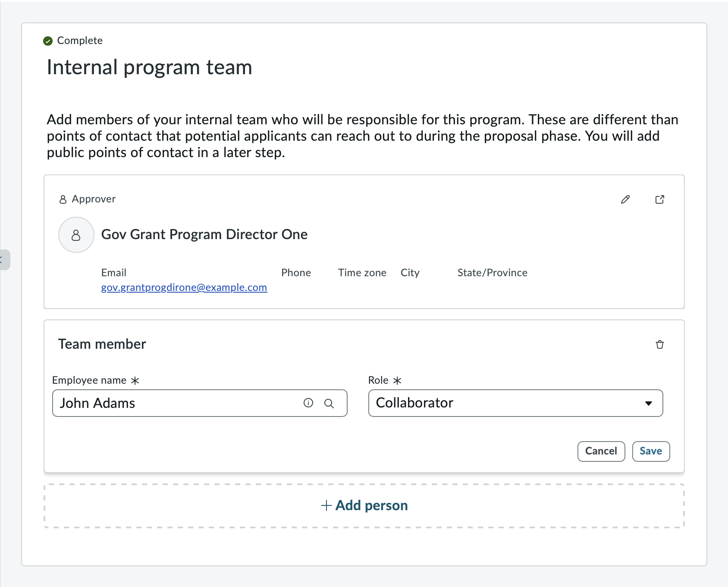728x587 pixels.
Task: Select the Complete status text
Action: [x=80, y=41]
